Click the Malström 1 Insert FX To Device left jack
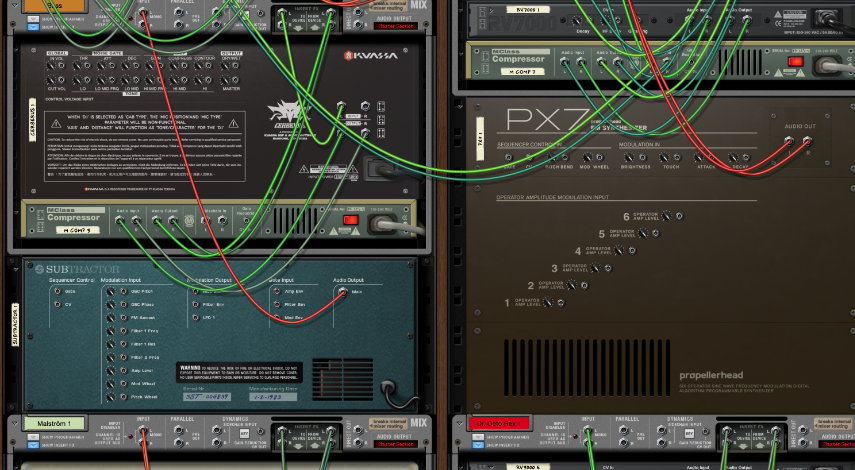 click(x=282, y=431)
